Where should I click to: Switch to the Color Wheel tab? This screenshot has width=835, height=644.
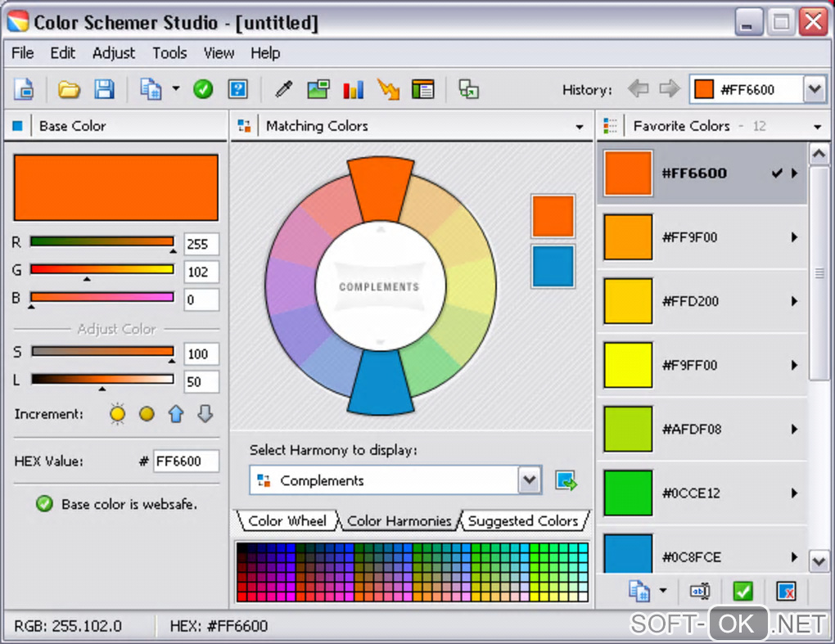(287, 520)
